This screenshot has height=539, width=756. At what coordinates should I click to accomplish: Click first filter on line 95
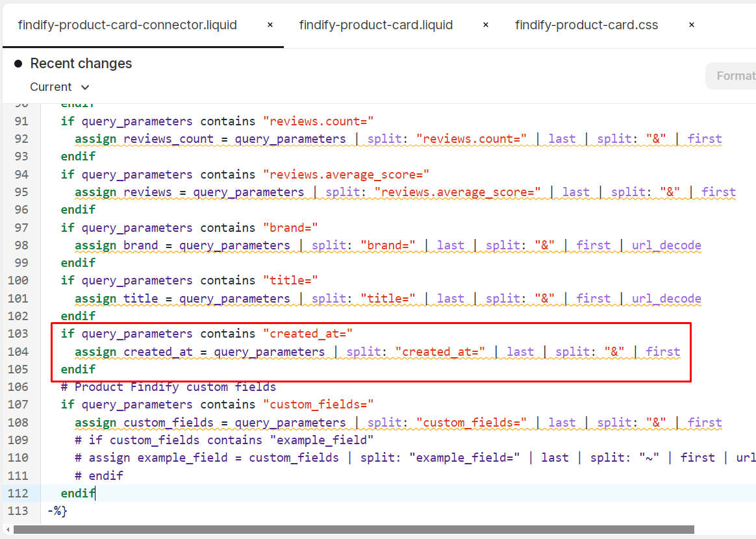(718, 192)
